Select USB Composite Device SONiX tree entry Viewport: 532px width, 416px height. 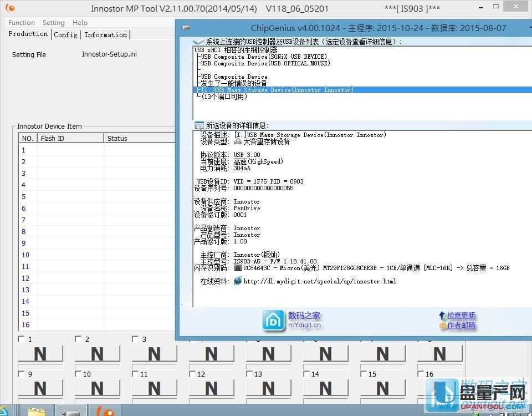(x=263, y=57)
